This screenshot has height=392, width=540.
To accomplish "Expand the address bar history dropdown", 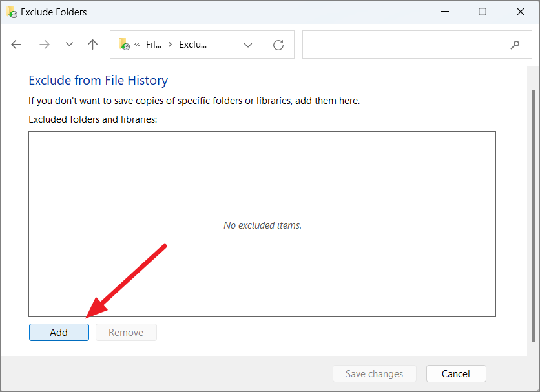I will 248,45.
